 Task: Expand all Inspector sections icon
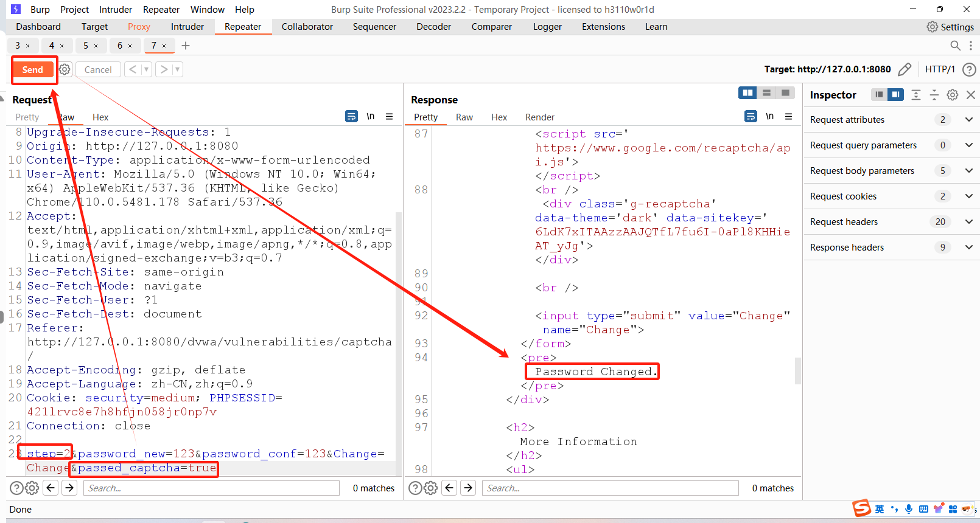point(916,94)
